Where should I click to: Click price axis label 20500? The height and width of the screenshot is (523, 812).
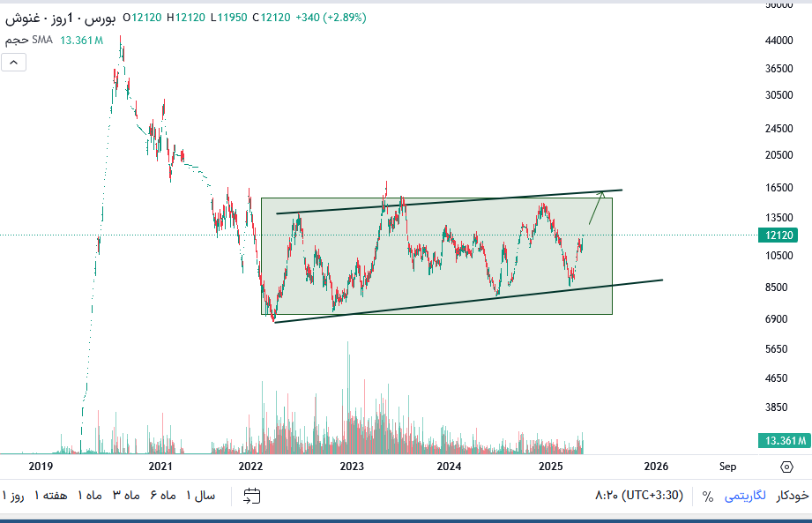[778, 155]
